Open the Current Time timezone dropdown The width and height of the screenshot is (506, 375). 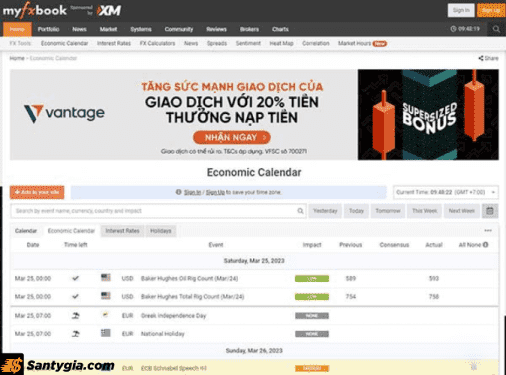446,192
